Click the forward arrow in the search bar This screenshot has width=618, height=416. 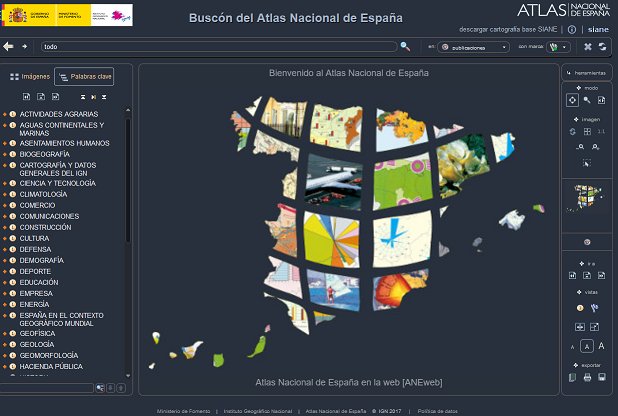(24, 47)
